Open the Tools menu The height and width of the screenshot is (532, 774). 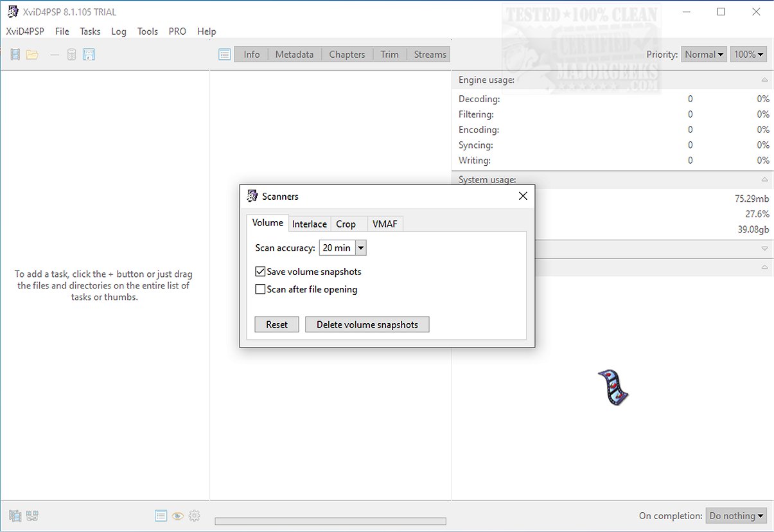(x=148, y=31)
